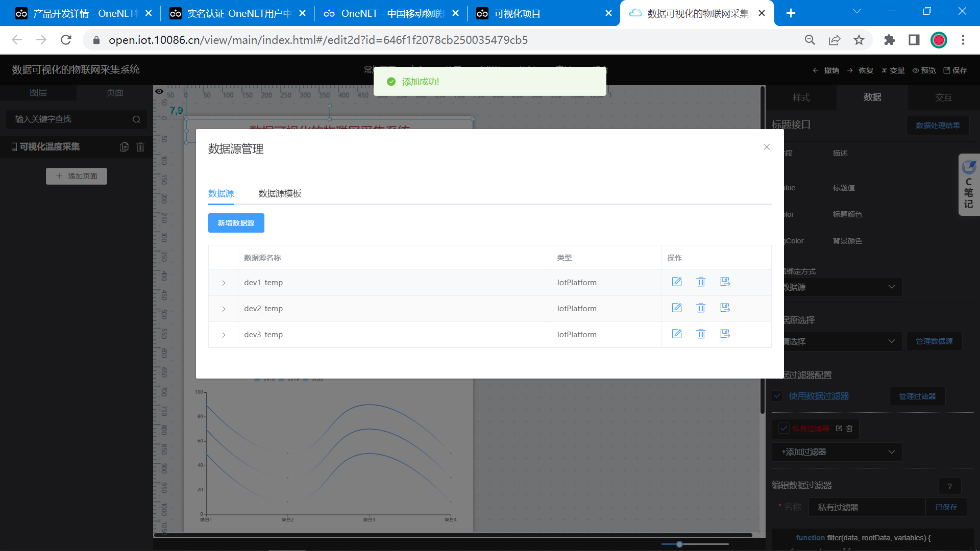Click the 添加页面 button
This screenshot has width=980, height=551.
77,176
